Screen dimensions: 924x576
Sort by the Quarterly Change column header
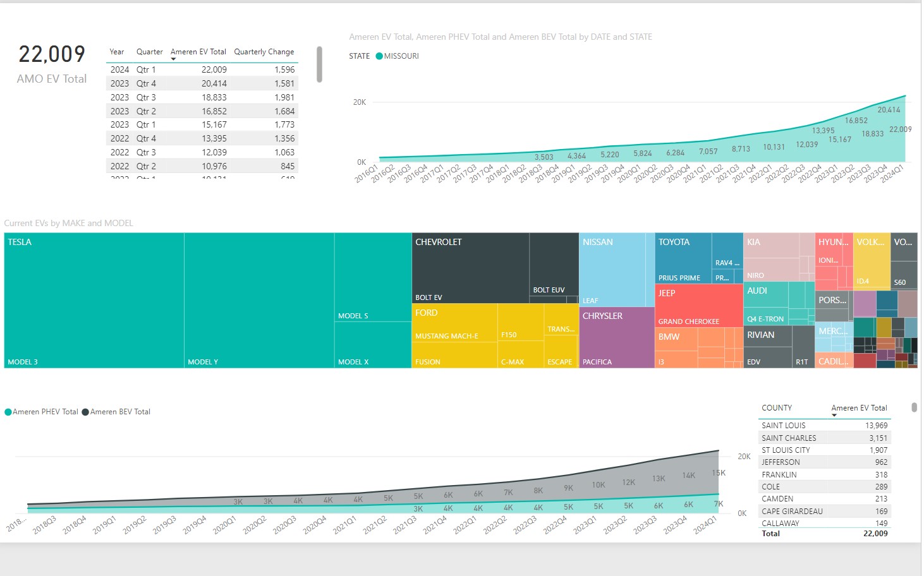(264, 52)
